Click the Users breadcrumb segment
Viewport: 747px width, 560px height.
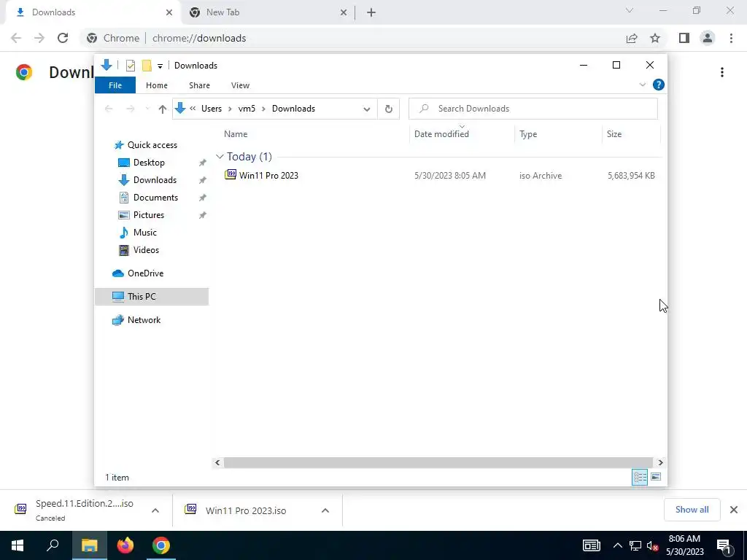coord(212,109)
